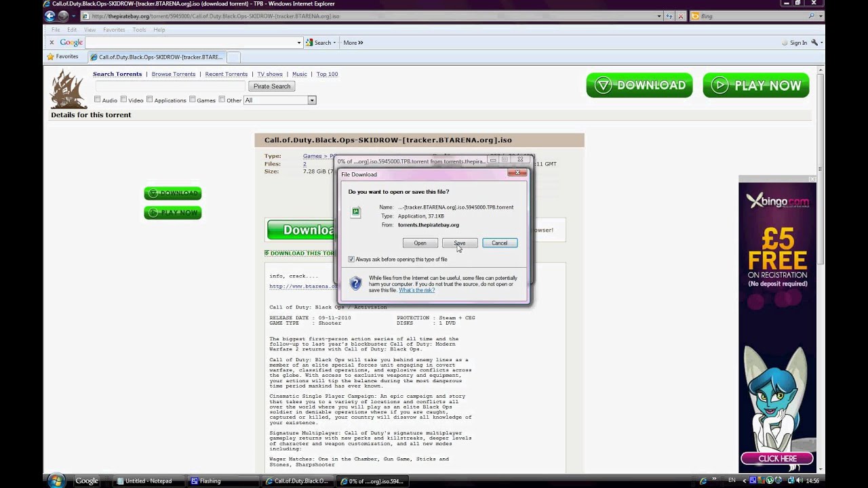Viewport: 868px width, 488px height.
Task: Click the small green DOWNLOAD button at left
Action: (x=173, y=193)
